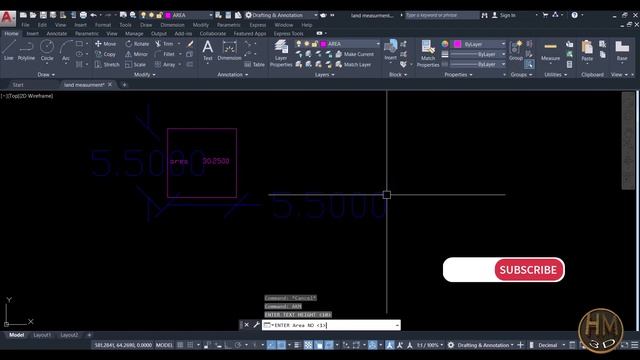Select the Dimension tool
The image size is (640, 360).
[x=229, y=50]
